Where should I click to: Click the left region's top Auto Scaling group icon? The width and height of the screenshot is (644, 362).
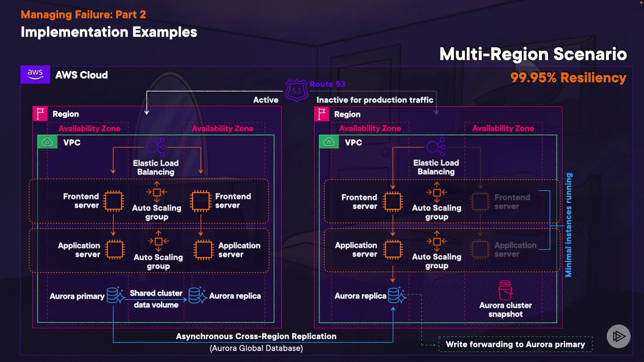157,192
